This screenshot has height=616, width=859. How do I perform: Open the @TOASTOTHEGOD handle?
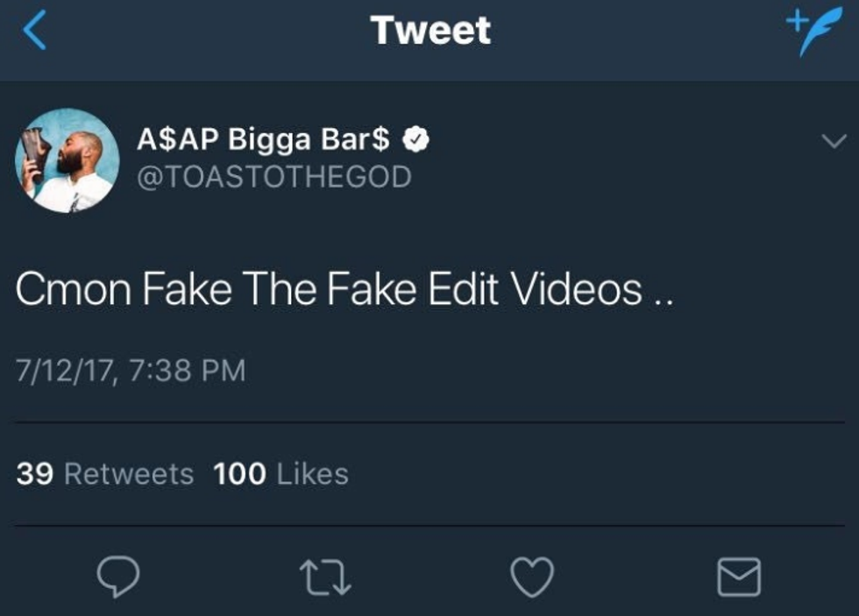tap(273, 177)
